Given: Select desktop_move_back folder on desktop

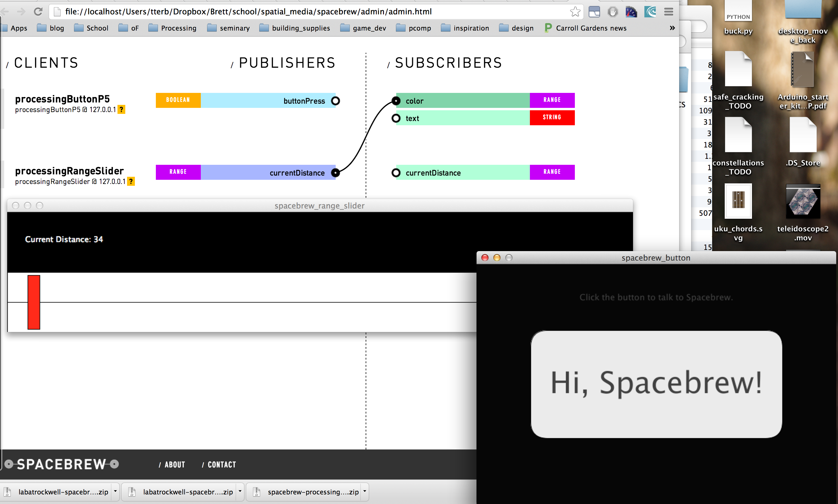Looking at the screenshot, I should pyautogui.click(x=803, y=22).
